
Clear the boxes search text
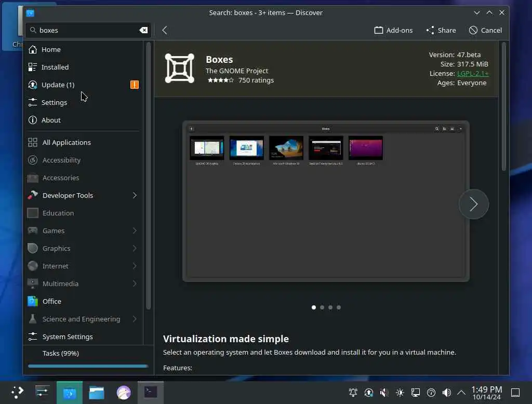tap(143, 30)
